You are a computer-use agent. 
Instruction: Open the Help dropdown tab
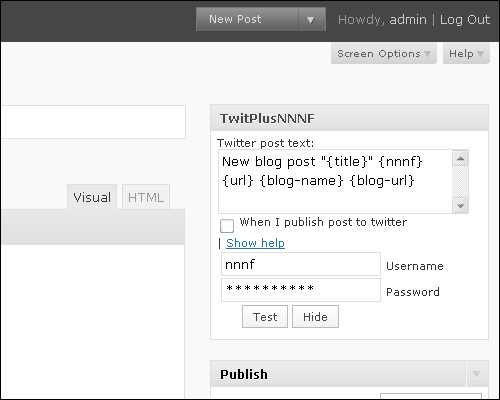[466, 53]
